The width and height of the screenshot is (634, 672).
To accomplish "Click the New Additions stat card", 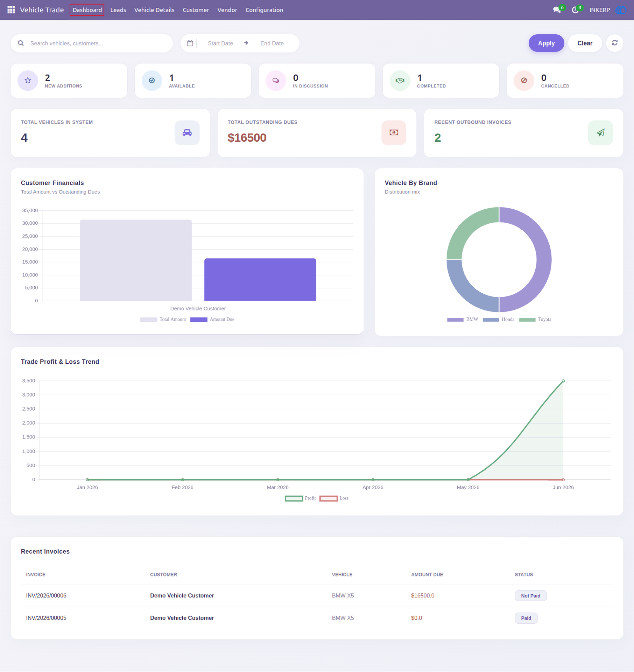I will pos(69,80).
